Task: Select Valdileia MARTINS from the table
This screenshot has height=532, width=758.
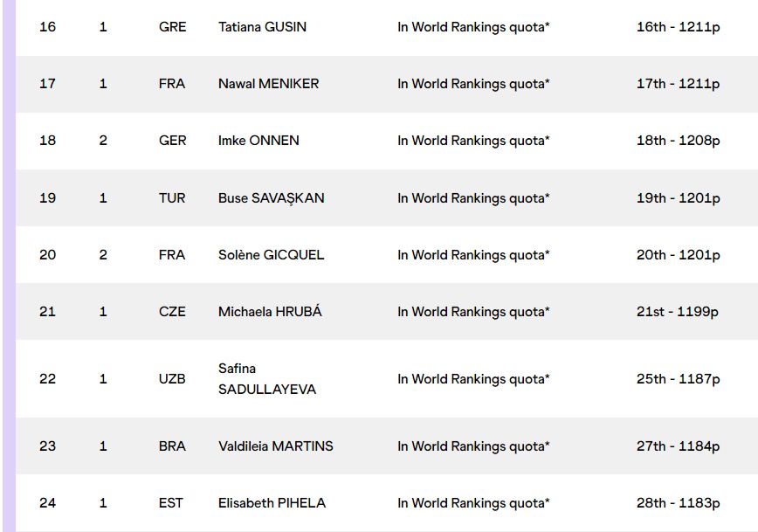Action: tap(275, 446)
